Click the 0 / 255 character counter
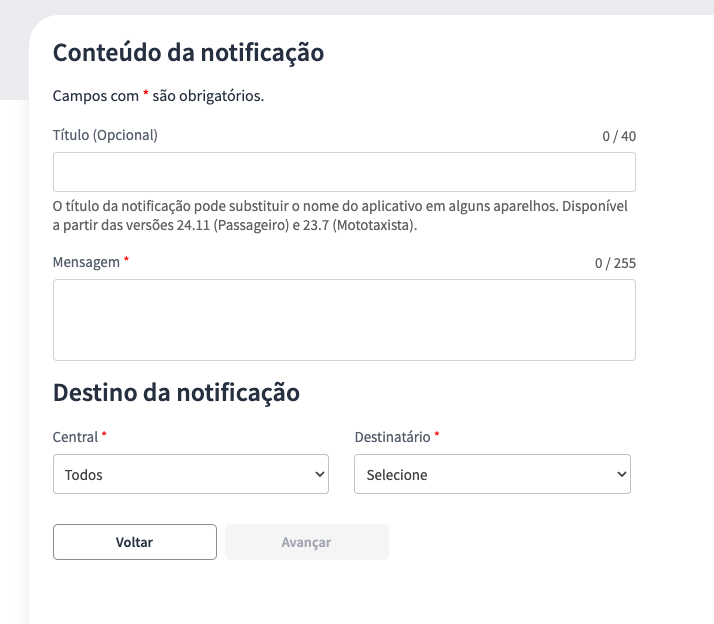 [615, 264]
